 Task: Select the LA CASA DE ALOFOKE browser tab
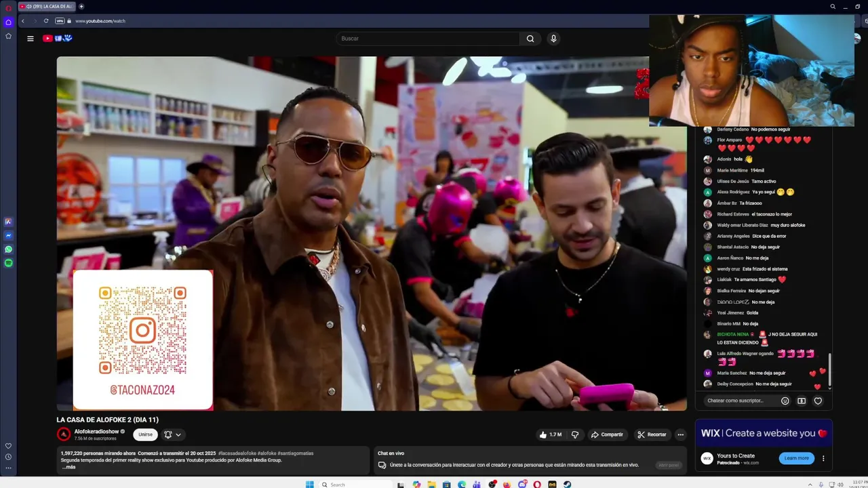(46, 7)
